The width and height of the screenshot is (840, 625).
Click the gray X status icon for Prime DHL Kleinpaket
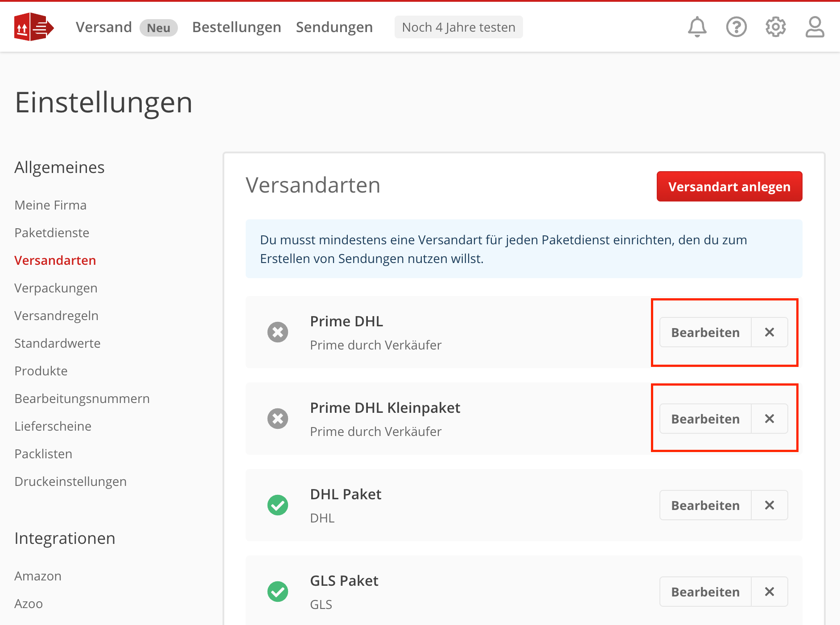(278, 419)
